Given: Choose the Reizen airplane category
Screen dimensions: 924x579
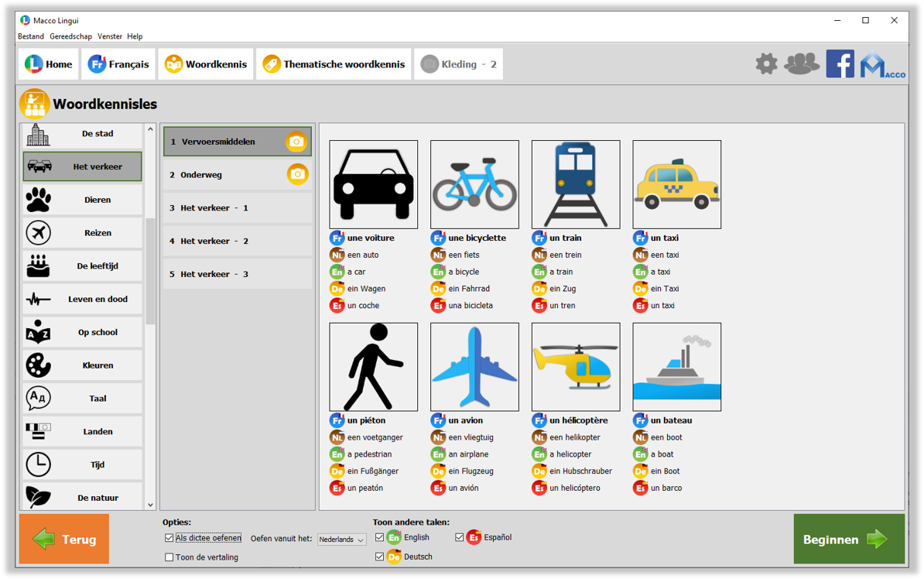Looking at the screenshot, I should point(82,233).
